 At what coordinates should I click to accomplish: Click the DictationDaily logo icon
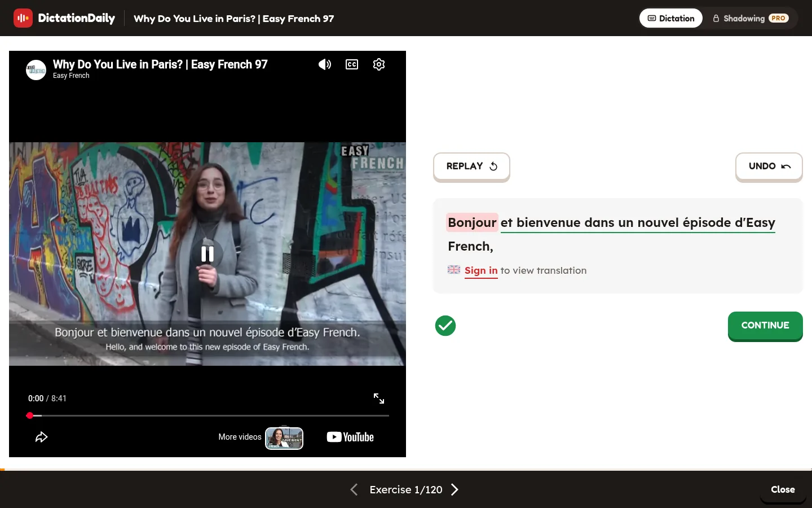pos(23,18)
